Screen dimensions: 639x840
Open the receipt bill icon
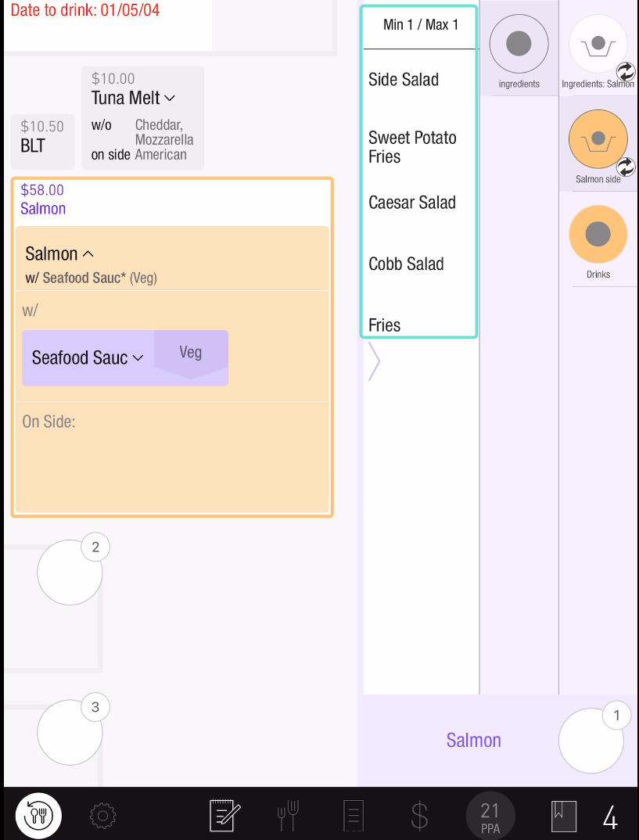pos(354,817)
